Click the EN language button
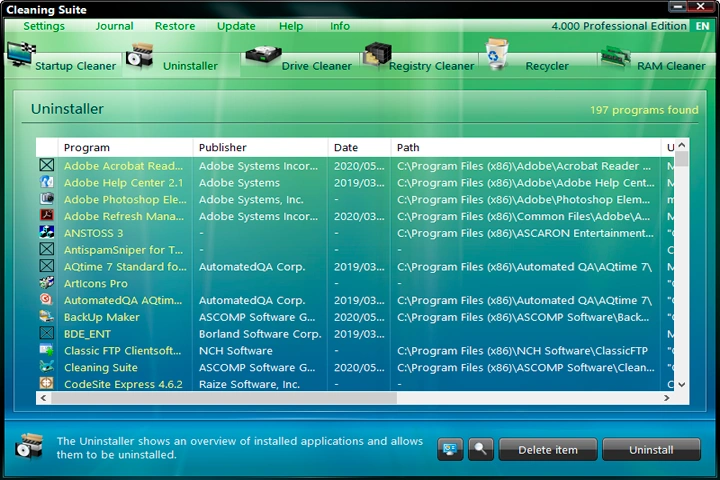Viewport: 720px width, 480px height. point(702,26)
